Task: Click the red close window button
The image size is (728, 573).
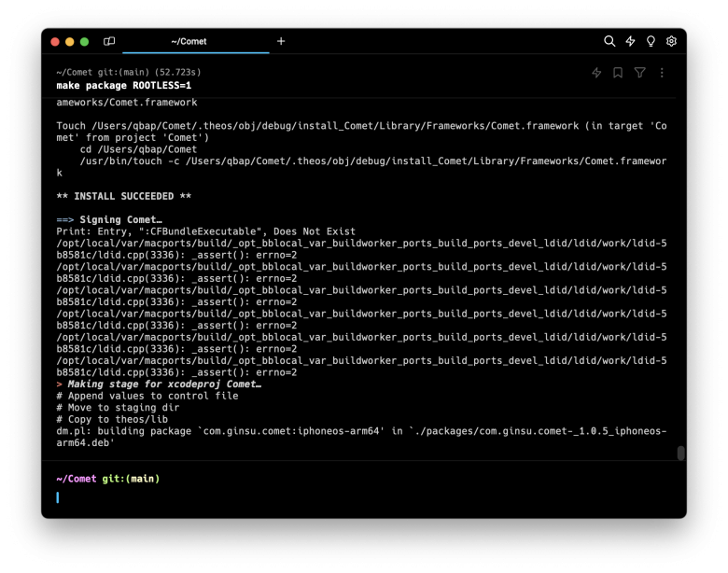Action: 55,42
